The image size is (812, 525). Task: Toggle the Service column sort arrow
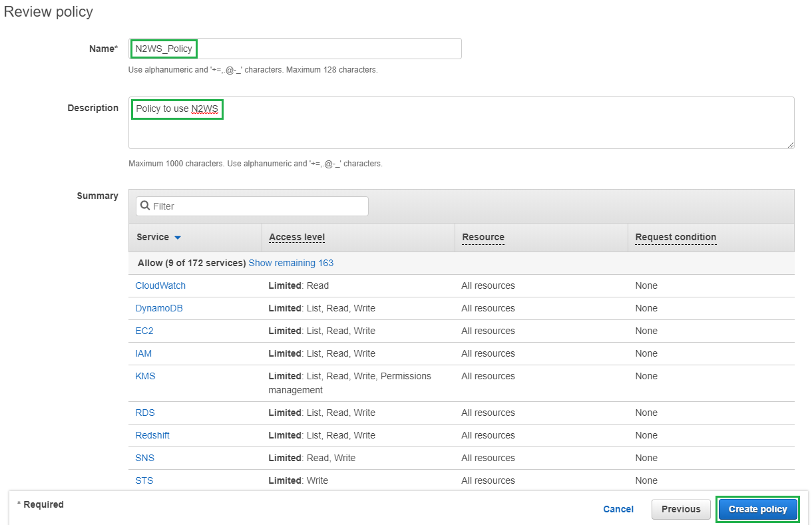[178, 238]
